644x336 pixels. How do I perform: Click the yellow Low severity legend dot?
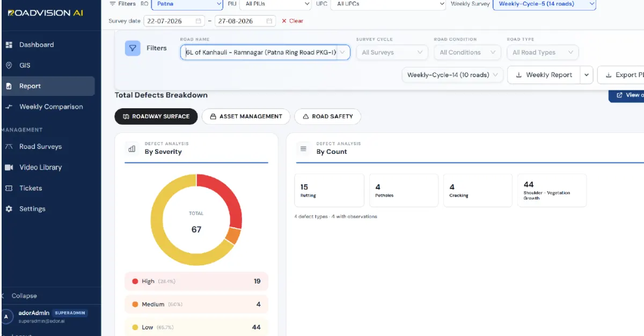[135, 327]
